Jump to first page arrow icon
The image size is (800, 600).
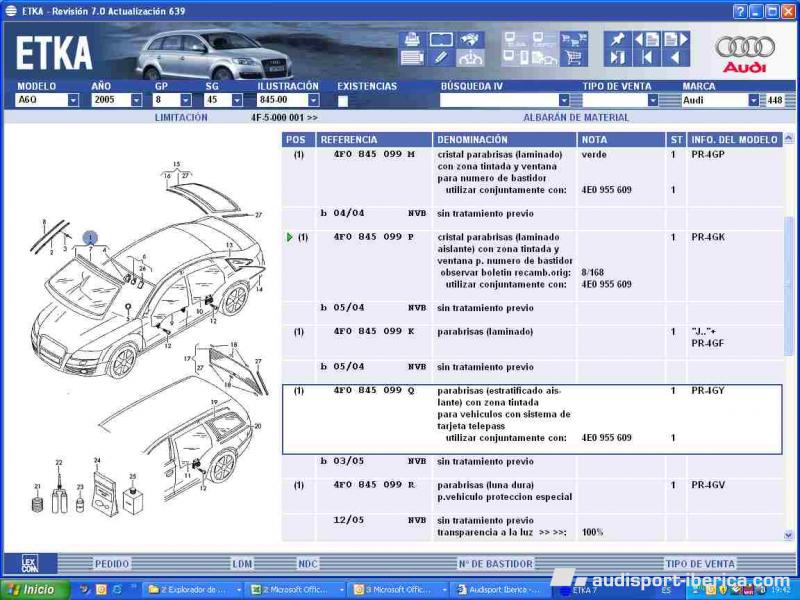point(646,58)
